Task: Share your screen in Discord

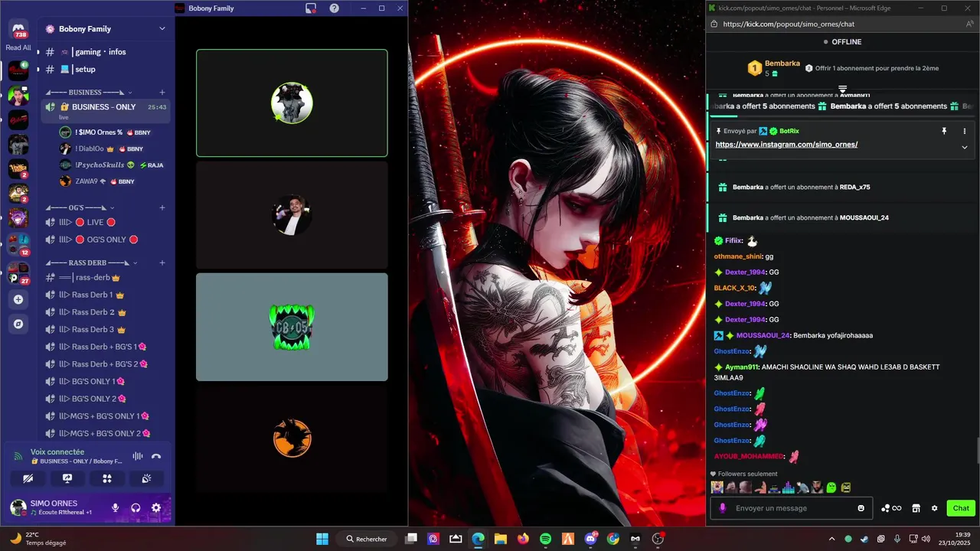Action: (x=67, y=478)
